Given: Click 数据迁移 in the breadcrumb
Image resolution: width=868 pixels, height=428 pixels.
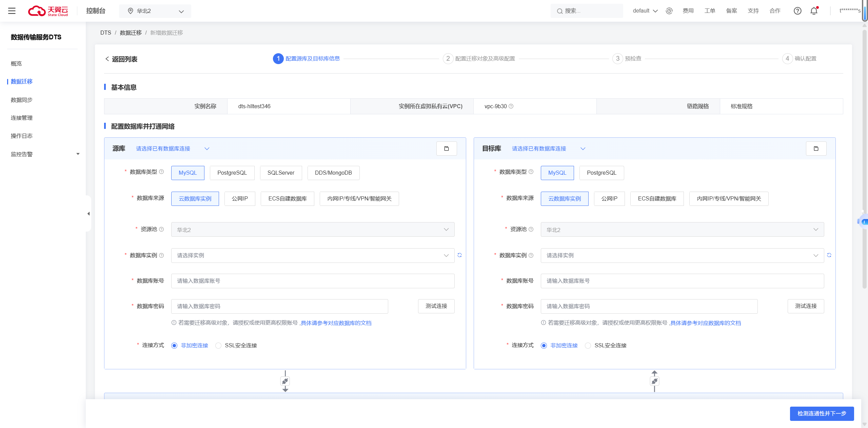Looking at the screenshot, I should pyautogui.click(x=131, y=33).
